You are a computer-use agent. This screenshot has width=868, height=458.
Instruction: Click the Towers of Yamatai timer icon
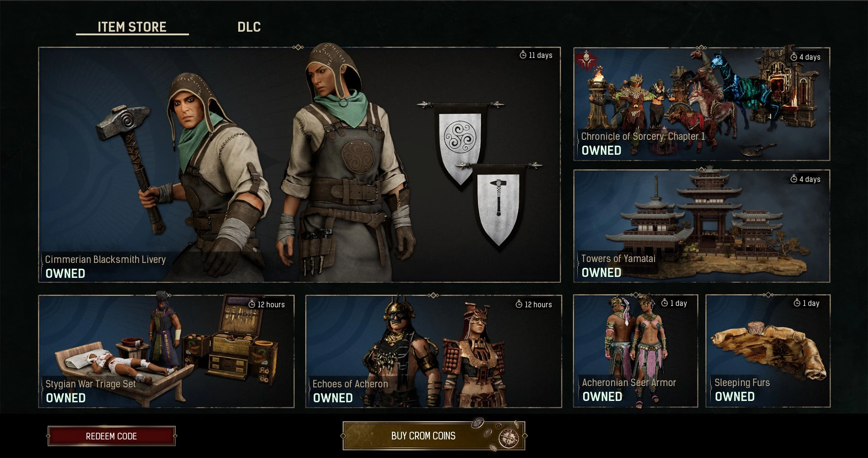point(794,179)
